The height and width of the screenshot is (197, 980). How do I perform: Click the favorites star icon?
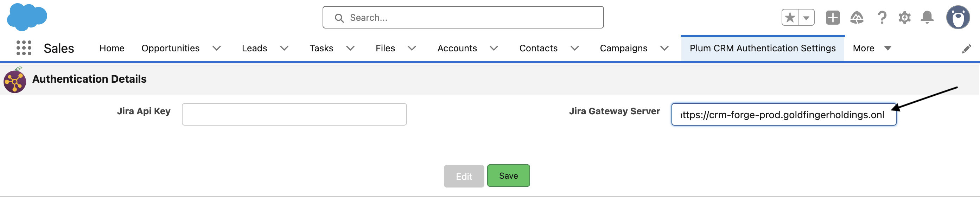coord(790,18)
